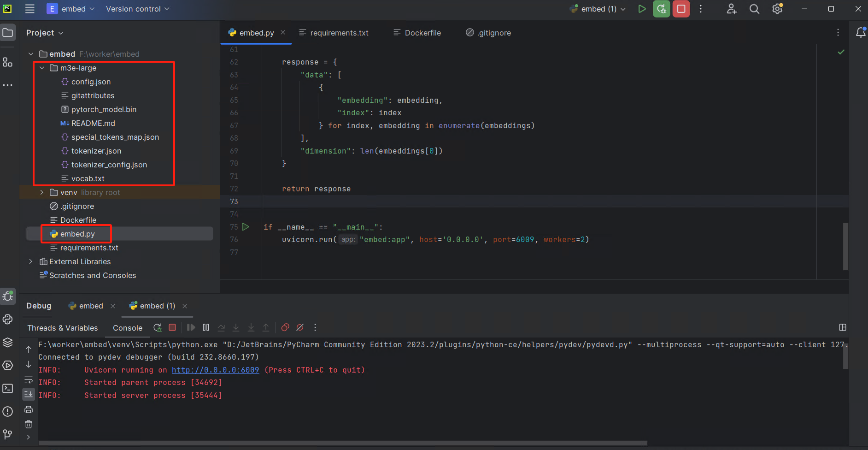The height and width of the screenshot is (450, 868).
Task: Toggle scroll to end of console
Action: point(29,394)
